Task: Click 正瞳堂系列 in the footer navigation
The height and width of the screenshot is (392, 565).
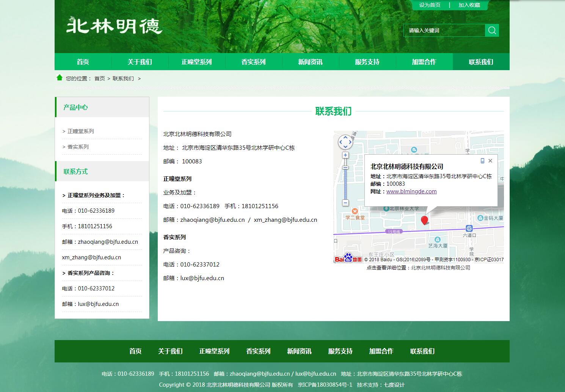Action: pyautogui.click(x=214, y=351)
